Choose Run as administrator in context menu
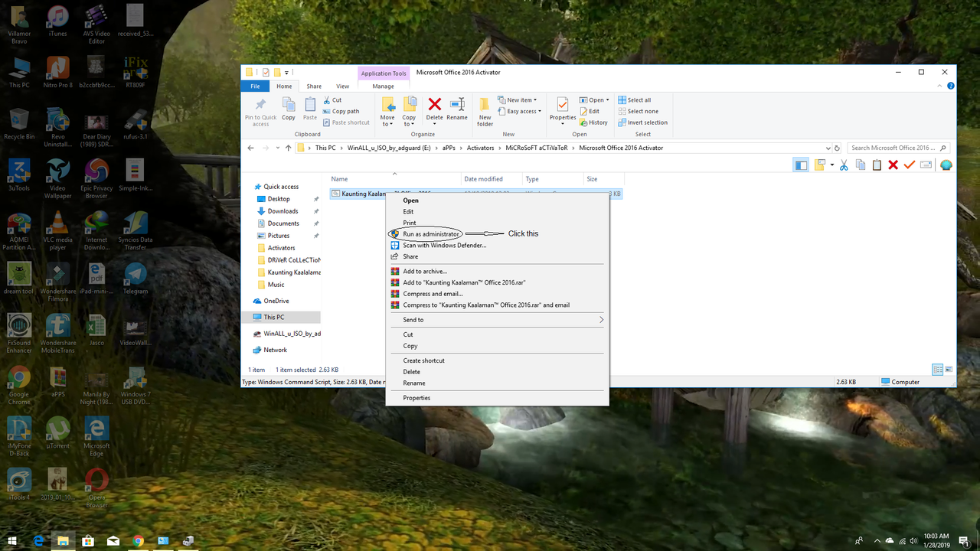This screenshot has width=980, height=551. point(431,233)
